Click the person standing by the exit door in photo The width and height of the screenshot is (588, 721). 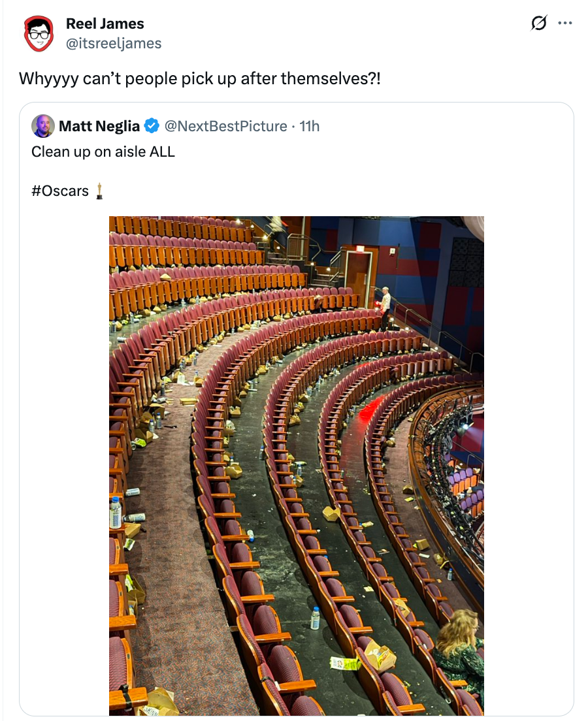[385, 305]
